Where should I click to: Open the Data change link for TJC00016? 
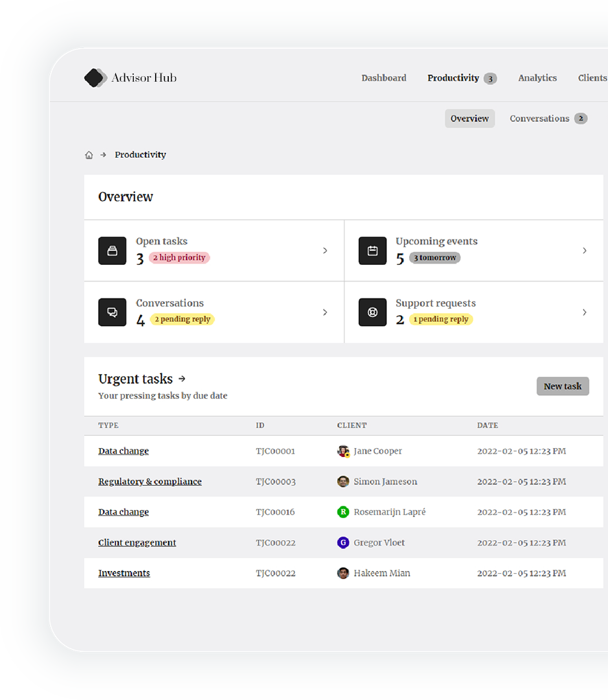[124, 512]
